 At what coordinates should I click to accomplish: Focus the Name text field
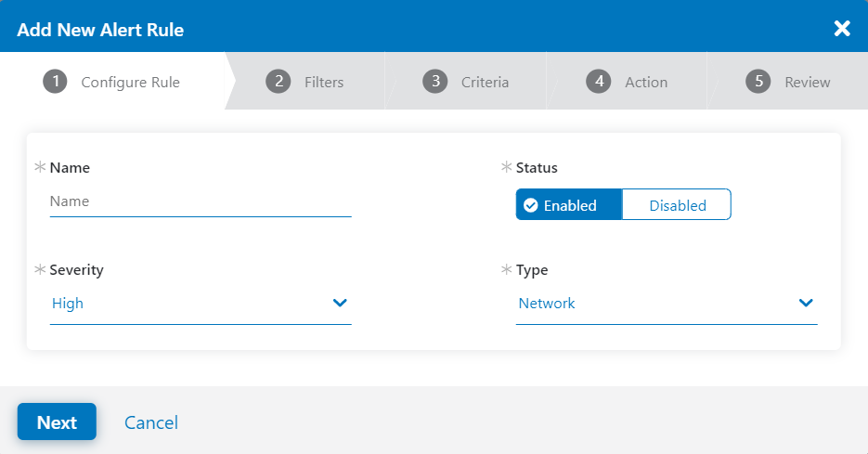(x=201, y=201)
